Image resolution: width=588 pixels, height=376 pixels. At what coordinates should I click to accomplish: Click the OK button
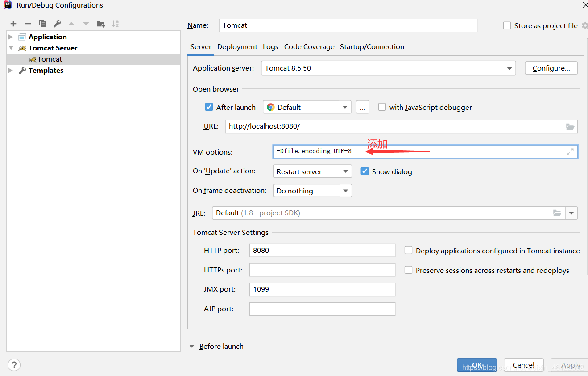pyautogui.click(x=477, y=365)
